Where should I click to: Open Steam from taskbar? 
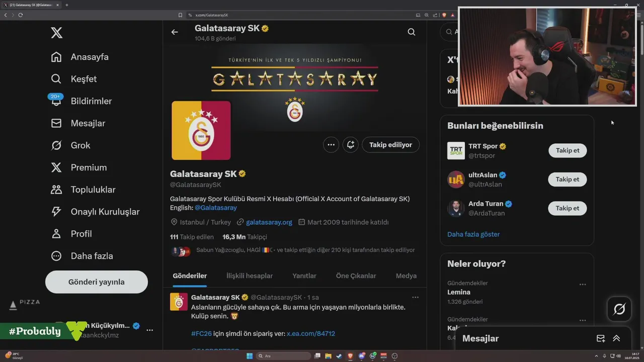point(339,356)
